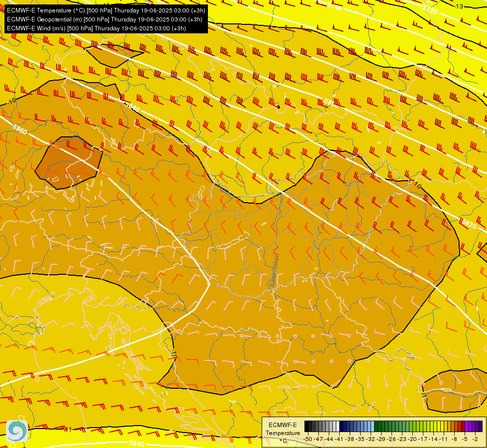Select the ECMWF-E Temperature header line
Viewport: 487px width, 448px height.
pyautogui.click(x=106, y=10)
